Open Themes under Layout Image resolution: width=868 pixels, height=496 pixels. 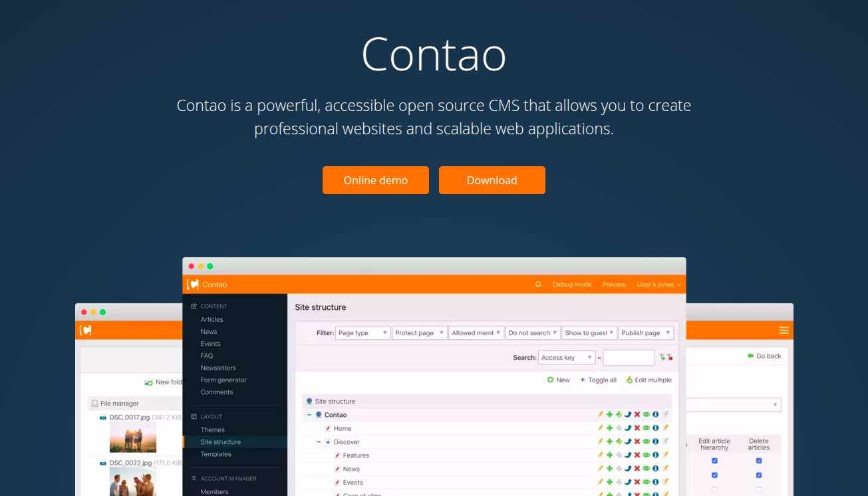point(213,430)
